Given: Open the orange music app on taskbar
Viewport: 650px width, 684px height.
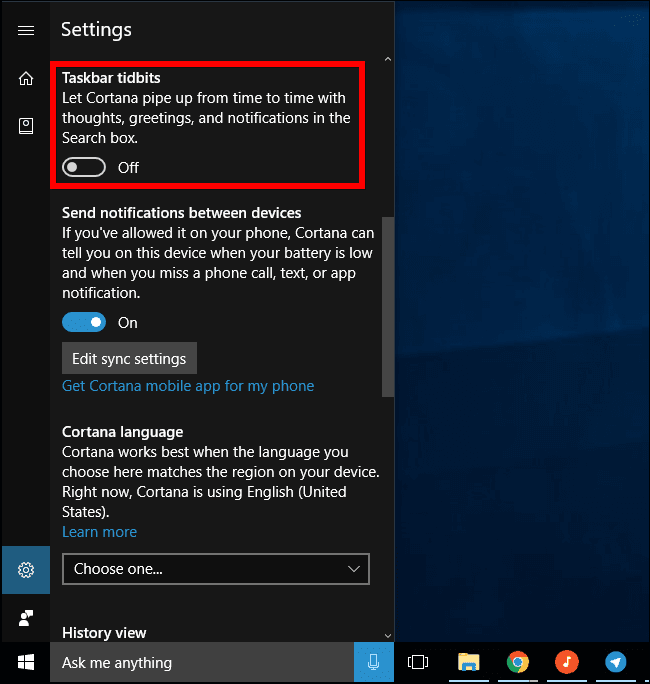Looking at the screenshot, I should click(x=567, y=662).
